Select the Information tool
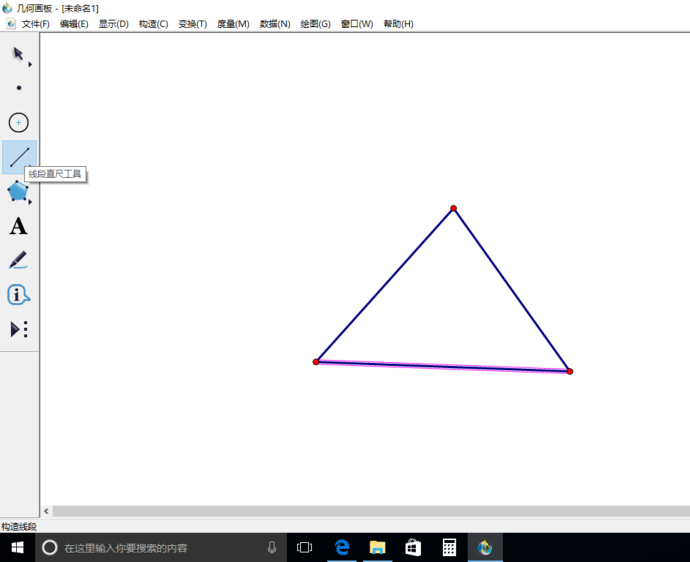Image resolution: width=690 pixels, height=562 pixels. [18, 295]
